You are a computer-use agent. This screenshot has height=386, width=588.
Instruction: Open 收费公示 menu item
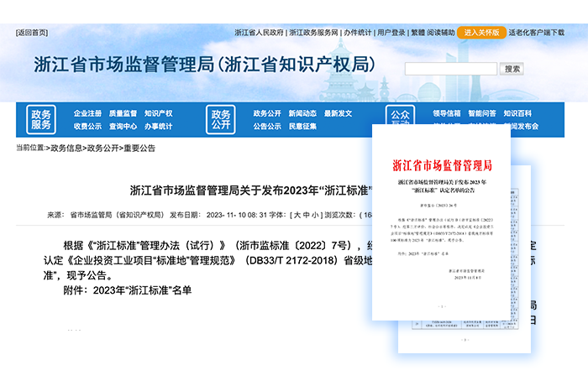pyautogui.click(x=87, y=127)
